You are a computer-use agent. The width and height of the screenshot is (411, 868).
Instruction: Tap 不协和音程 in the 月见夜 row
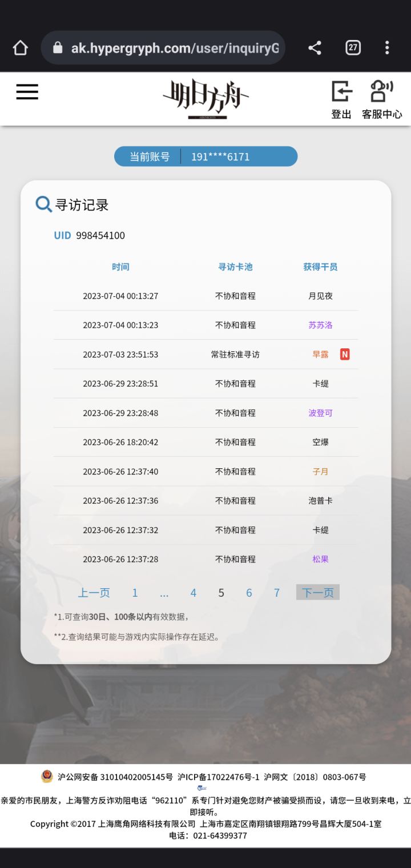(235, 296)
